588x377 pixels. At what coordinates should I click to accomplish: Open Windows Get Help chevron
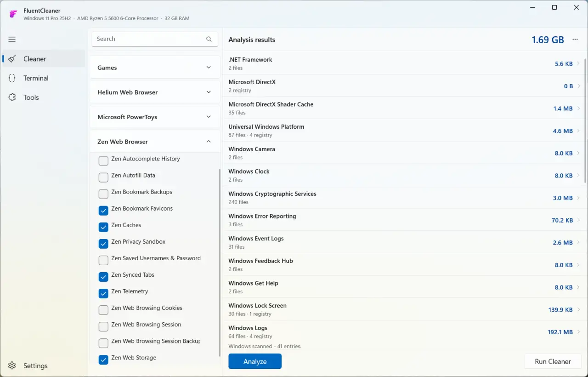(x=578, y=287)
